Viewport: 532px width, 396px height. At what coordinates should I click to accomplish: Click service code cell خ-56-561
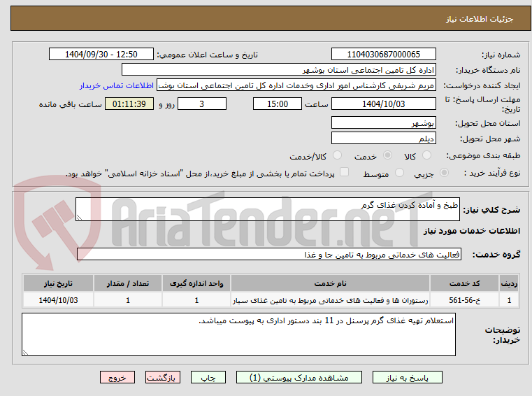[464, 300]
